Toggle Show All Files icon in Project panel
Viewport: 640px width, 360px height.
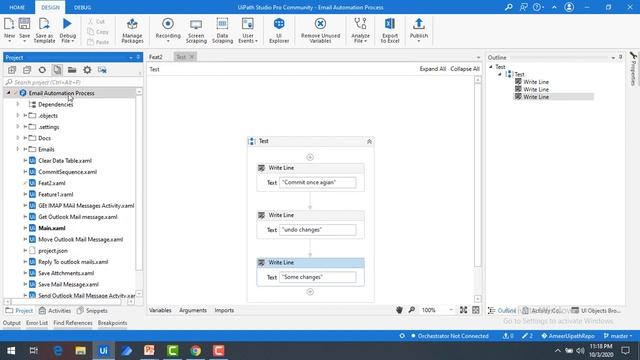(57, 70)
